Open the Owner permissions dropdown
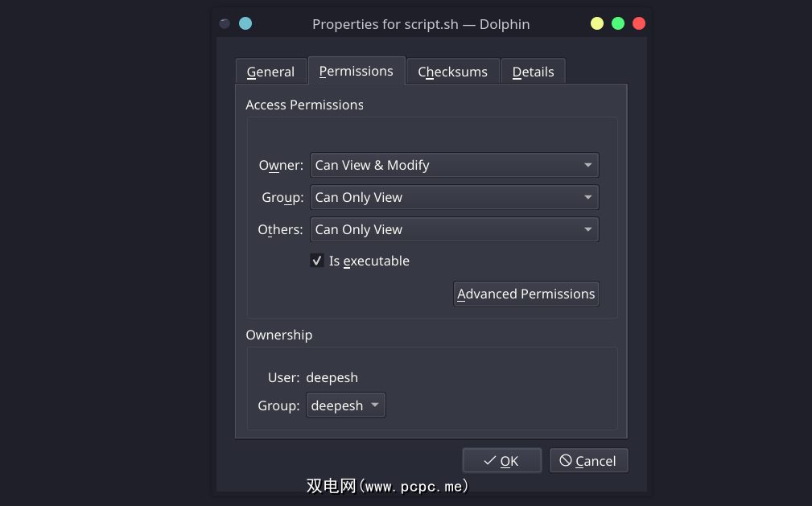812x506 pixels. [454, 165]
